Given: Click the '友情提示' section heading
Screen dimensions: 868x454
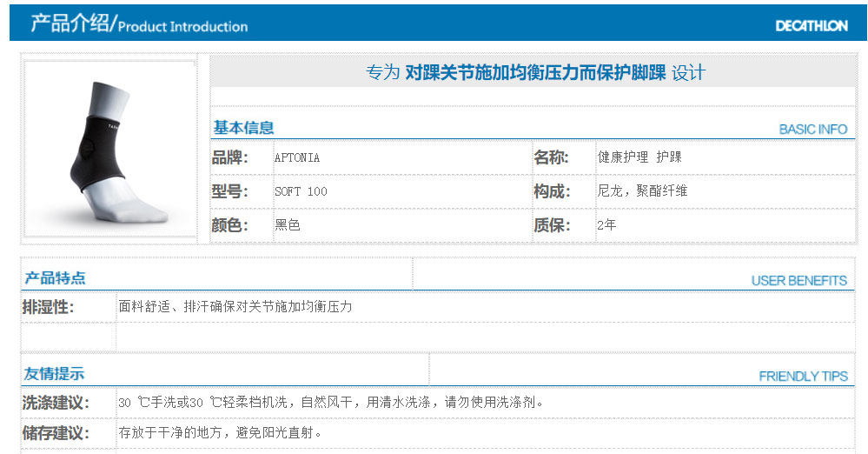Looking at the screenshot, I should tap(54, 374).
